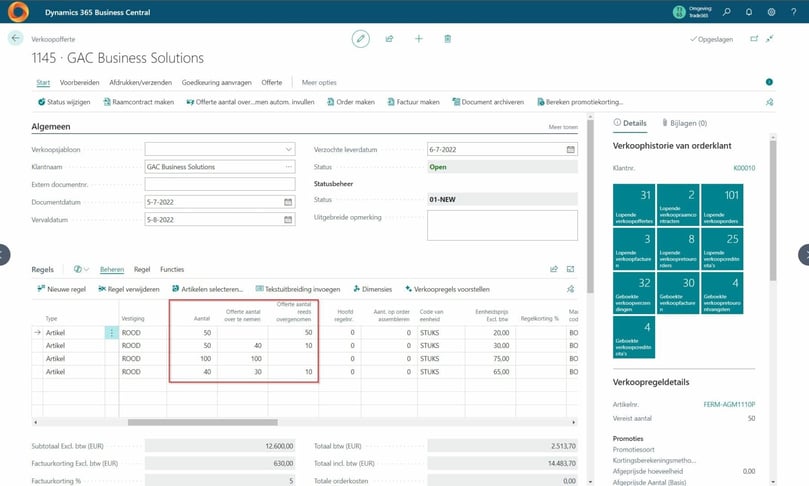Click Raamcontract maken

click(138, 102)
